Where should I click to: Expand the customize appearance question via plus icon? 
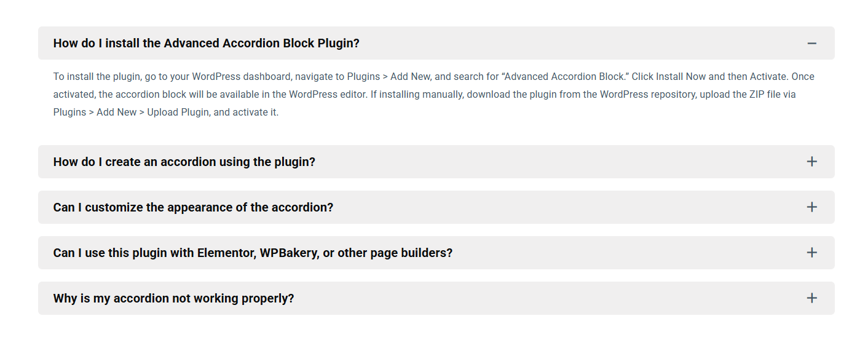(x=811, y=207)
